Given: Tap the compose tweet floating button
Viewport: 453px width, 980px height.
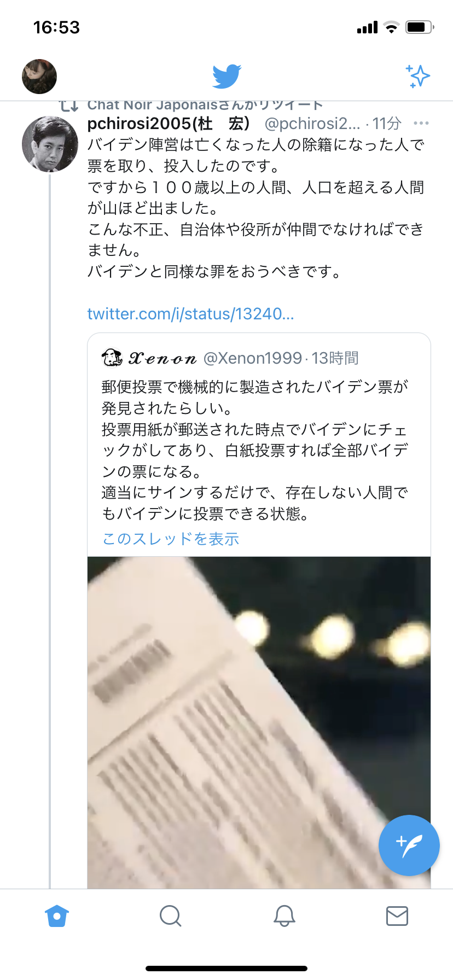Looking at the screenshot, I should click(x=409, y=845).
